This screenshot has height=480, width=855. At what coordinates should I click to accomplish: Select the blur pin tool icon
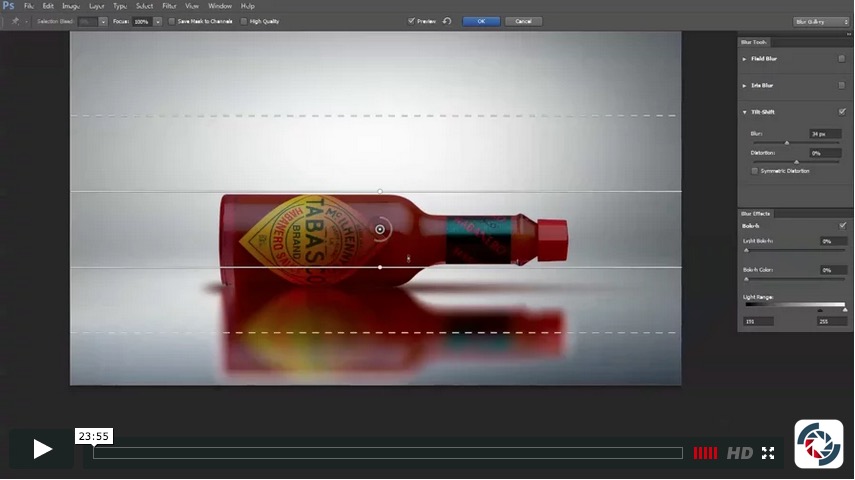[x=15, y=21]
